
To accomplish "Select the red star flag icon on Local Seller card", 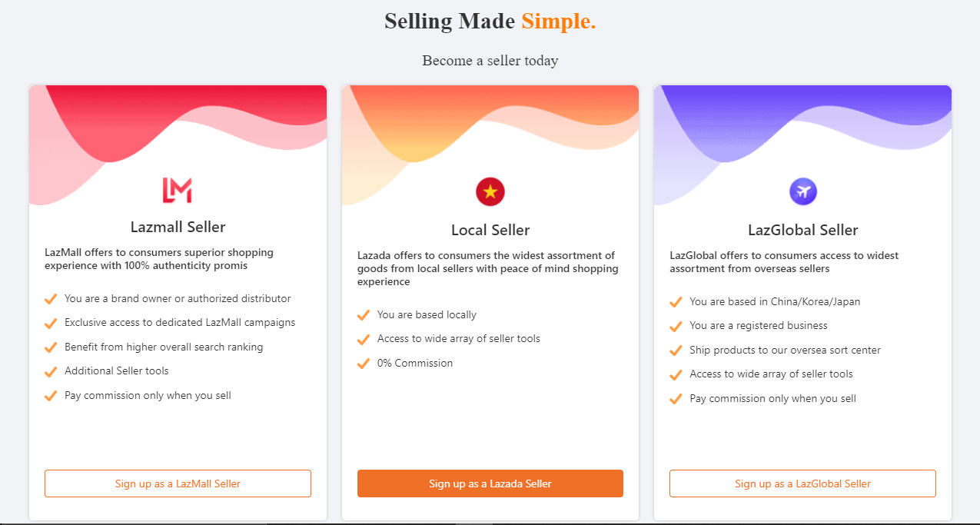I will tap(490, 191).
